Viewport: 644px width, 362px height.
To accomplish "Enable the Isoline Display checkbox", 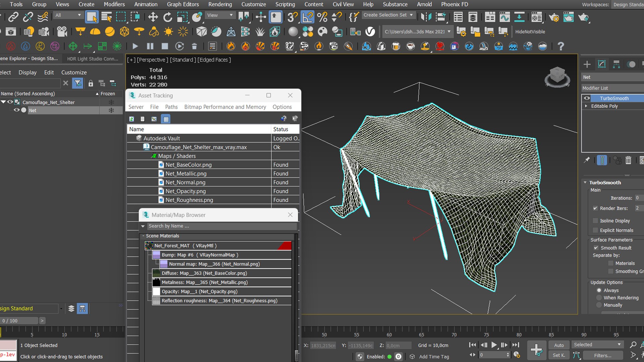I will (595, 221).
